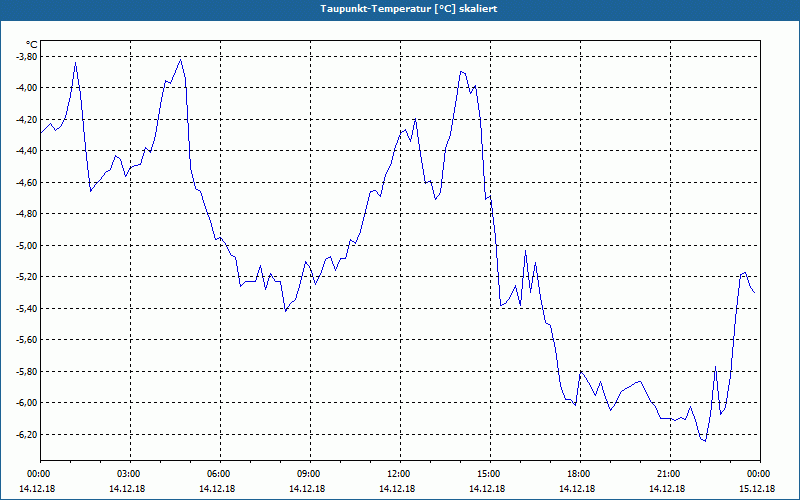This screenshot has height=500, width=800.
Task: Click the -5,40 y-axis label
Action: (x=28, y=309)
